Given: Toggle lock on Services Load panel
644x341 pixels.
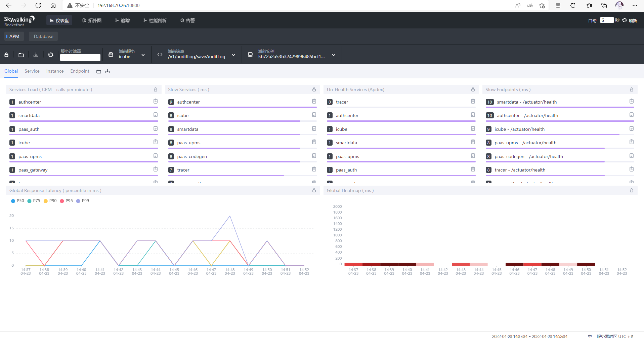Looking at the screenshot, I should tap(156, 89).
